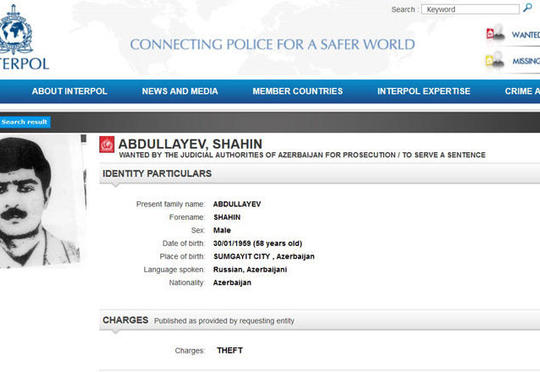Open the News and Media menu
The width and height of the screenshot is (540, 372).
point(180,91)
